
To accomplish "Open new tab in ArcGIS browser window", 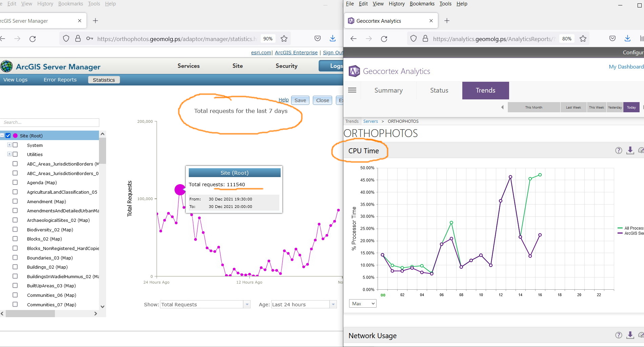I will [96, 21].
